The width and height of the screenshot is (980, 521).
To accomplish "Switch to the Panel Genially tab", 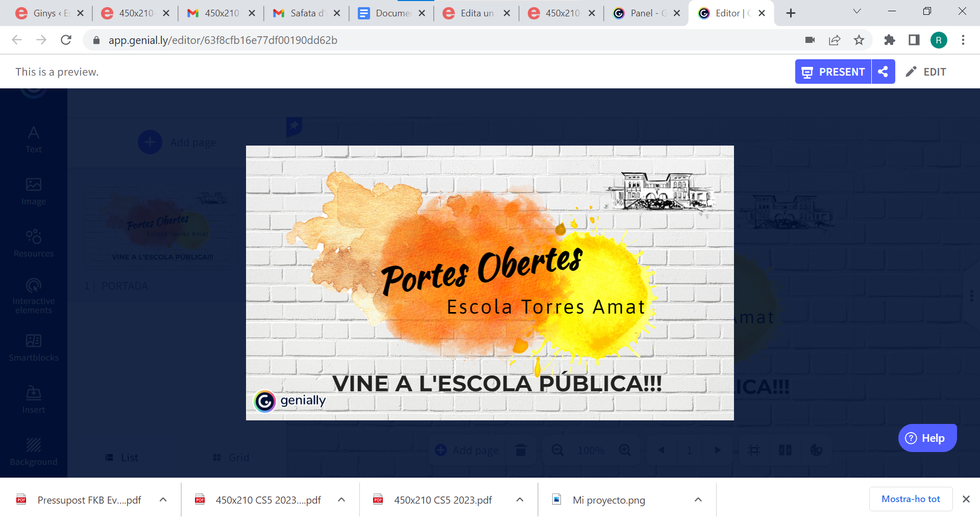I will (642, 13).
